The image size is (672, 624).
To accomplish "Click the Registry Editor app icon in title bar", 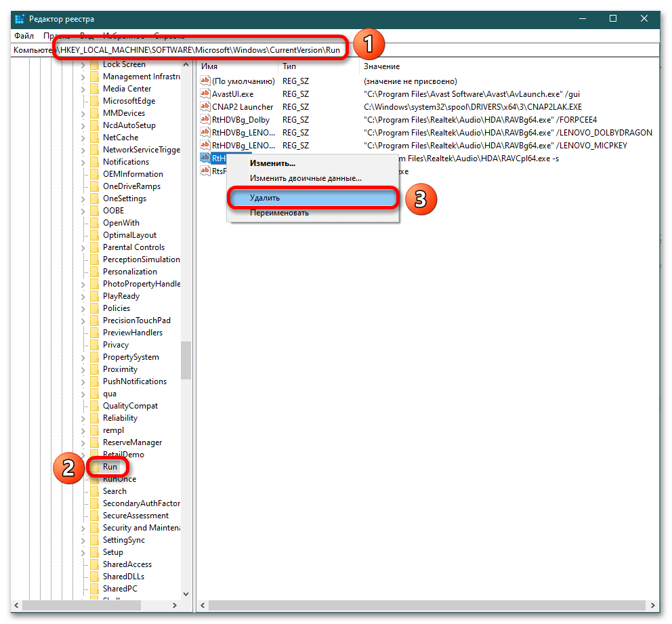I will [x=19, y=19].
